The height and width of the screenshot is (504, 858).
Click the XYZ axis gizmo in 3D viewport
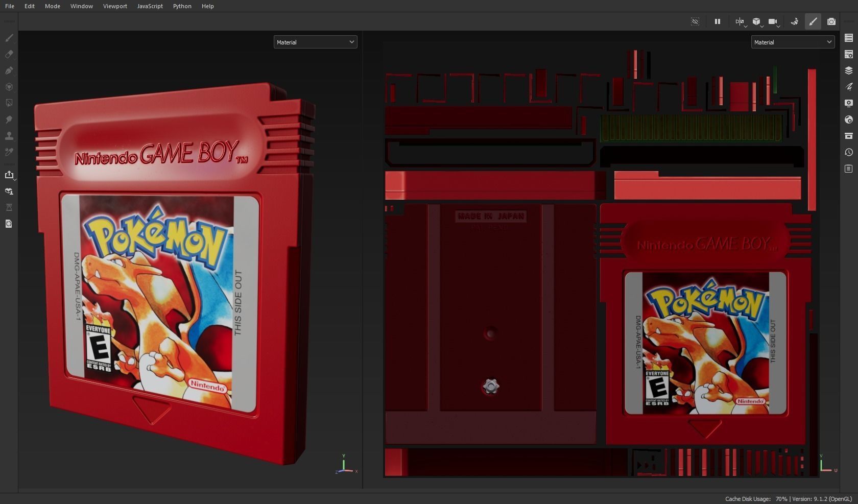[x=346, y=464]
